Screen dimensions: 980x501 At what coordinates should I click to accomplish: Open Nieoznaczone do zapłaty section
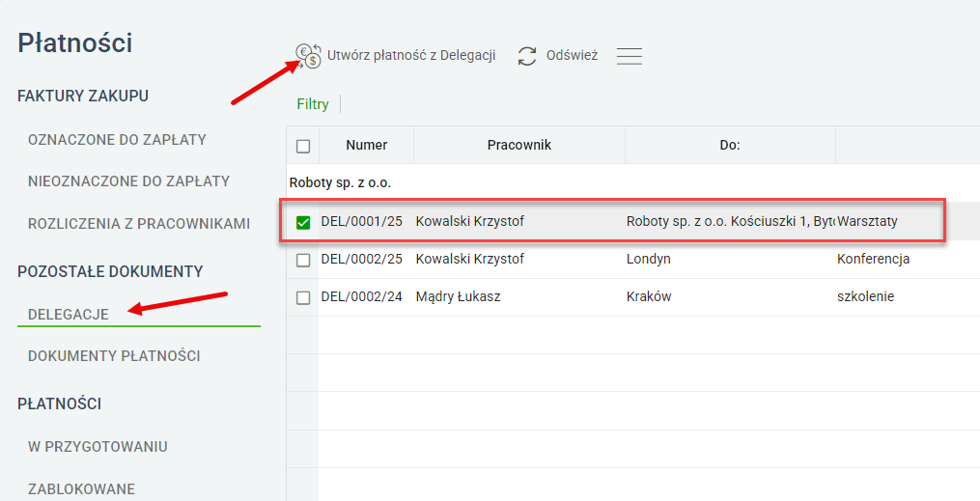(x=128, y=181)
